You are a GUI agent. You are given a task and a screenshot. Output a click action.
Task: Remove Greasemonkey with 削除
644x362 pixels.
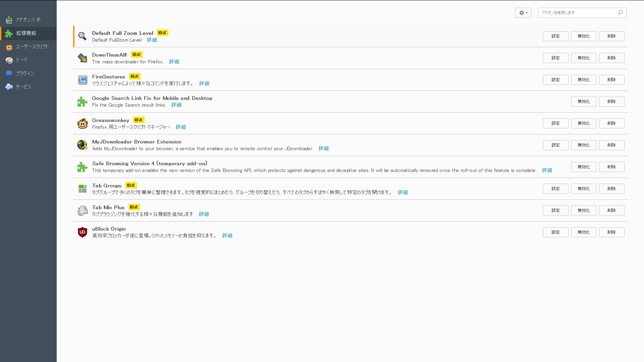[611, 123]
